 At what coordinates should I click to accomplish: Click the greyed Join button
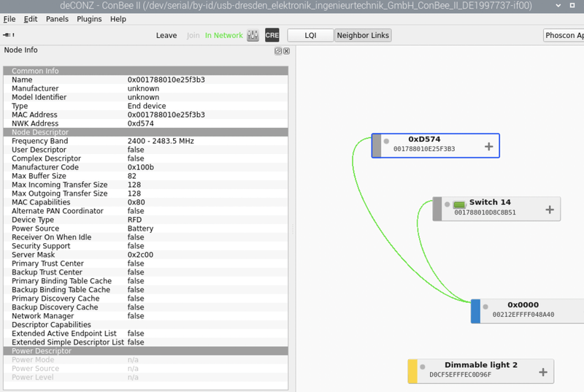point(193,35)
